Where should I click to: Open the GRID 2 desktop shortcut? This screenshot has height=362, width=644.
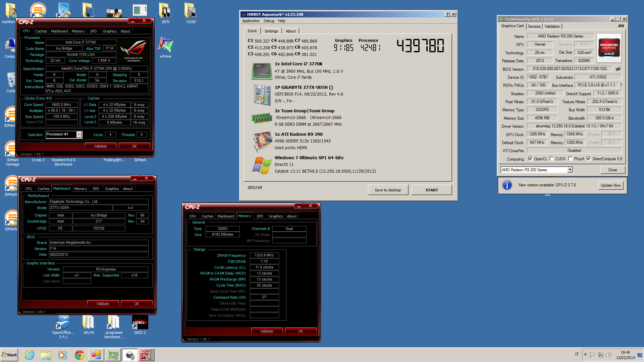click(x=140, y=325)
